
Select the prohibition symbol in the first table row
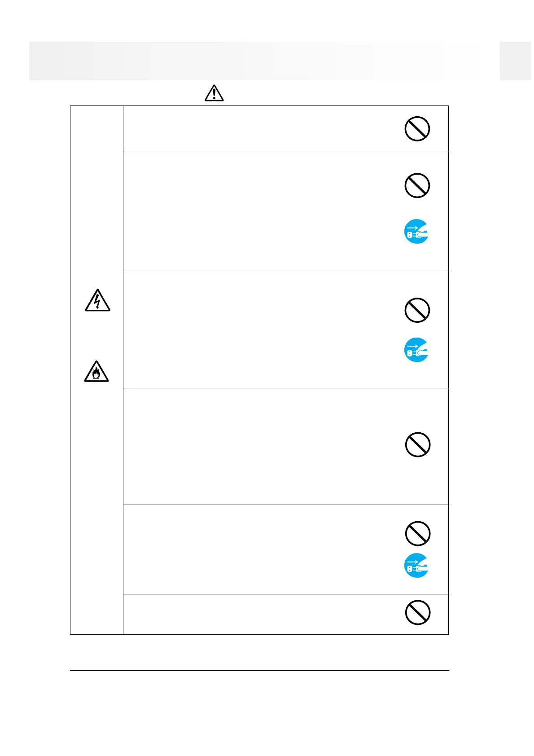pos(417,129)
